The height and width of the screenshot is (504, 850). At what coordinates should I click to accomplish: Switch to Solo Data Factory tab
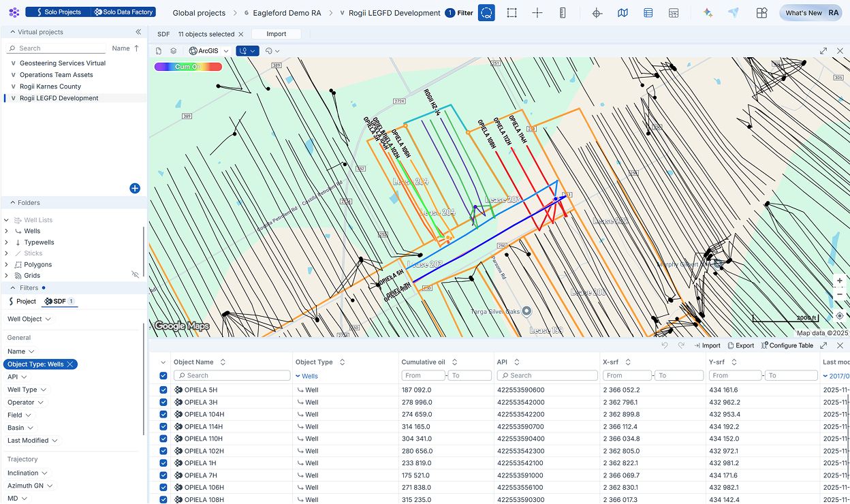[123, 12]
